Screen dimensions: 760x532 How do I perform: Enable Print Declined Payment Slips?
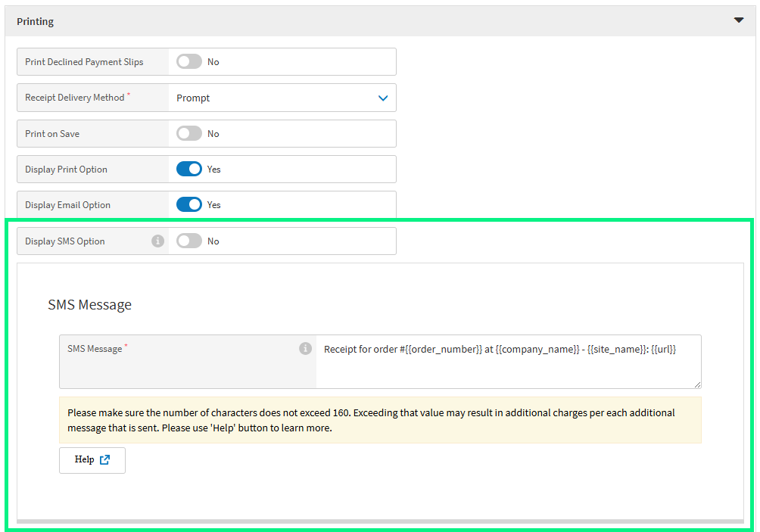point(188,61)
